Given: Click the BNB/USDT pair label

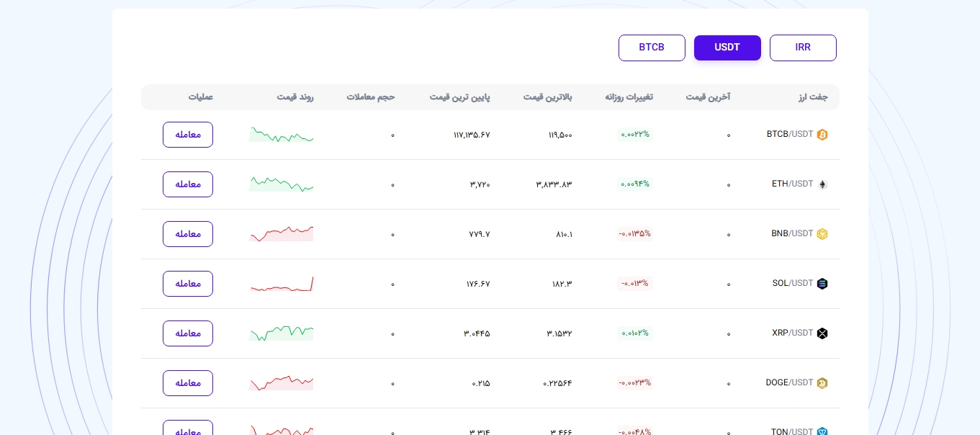Looking at the screenshot, I should [792, 233].
